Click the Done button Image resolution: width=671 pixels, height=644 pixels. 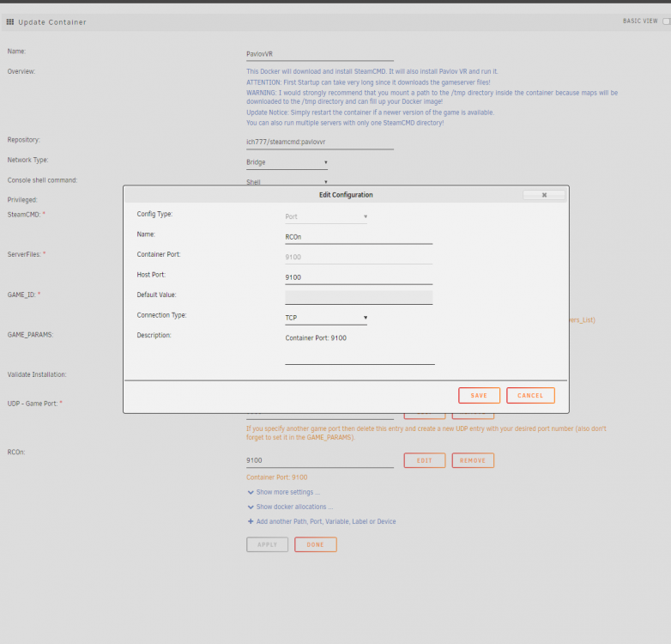click(x=316, y=544)
